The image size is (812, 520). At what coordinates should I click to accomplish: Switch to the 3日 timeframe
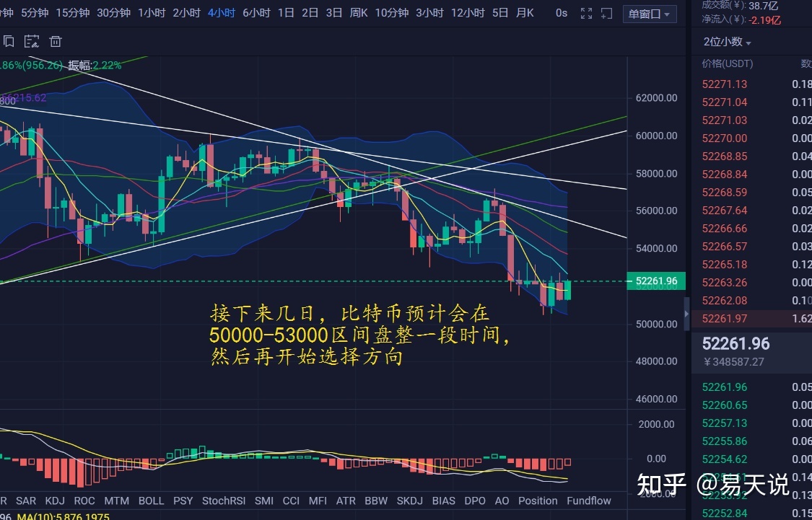[x=334, y=13]
